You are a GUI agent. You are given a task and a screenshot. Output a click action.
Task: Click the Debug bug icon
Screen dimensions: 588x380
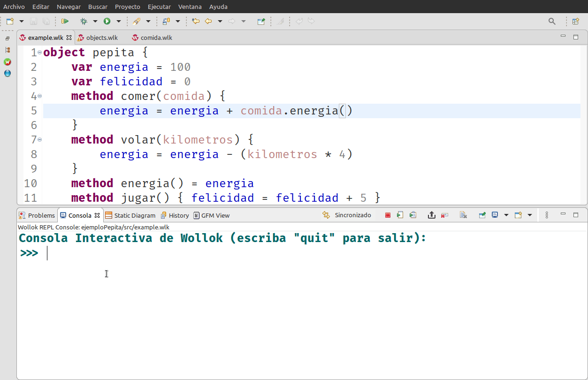pyautogui.click(x=84, y=21)
